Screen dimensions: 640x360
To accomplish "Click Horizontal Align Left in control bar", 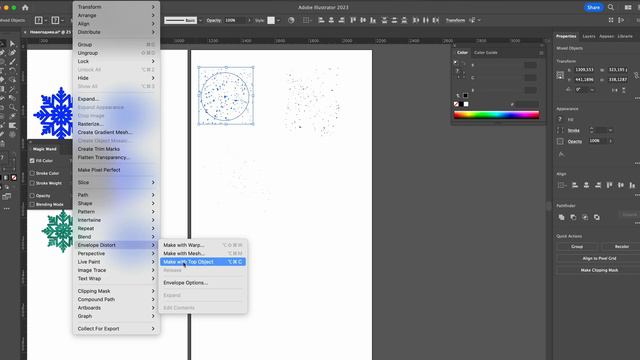I will (321, 20).
